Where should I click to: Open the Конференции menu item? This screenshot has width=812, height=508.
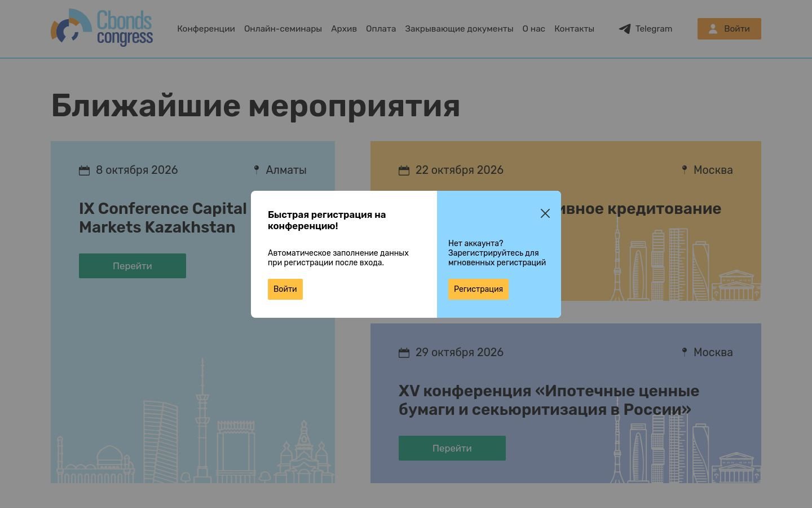tap(206, 29)
